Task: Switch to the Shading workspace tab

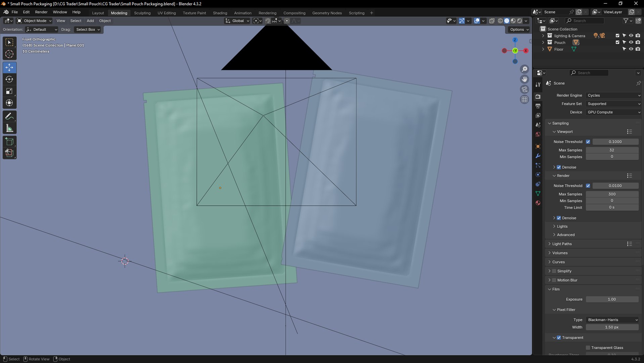Action: pyautogui.click(x=220, y=13)
